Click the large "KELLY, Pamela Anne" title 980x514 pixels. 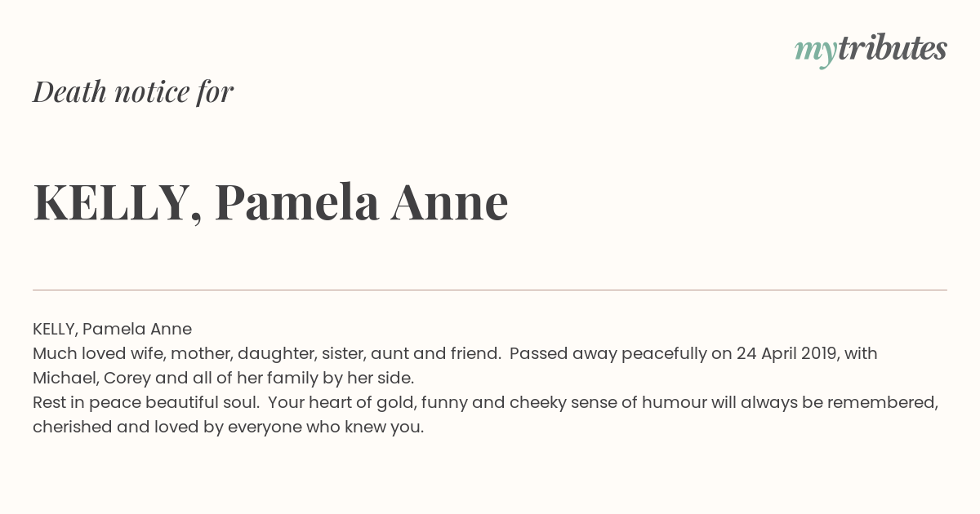270,202
